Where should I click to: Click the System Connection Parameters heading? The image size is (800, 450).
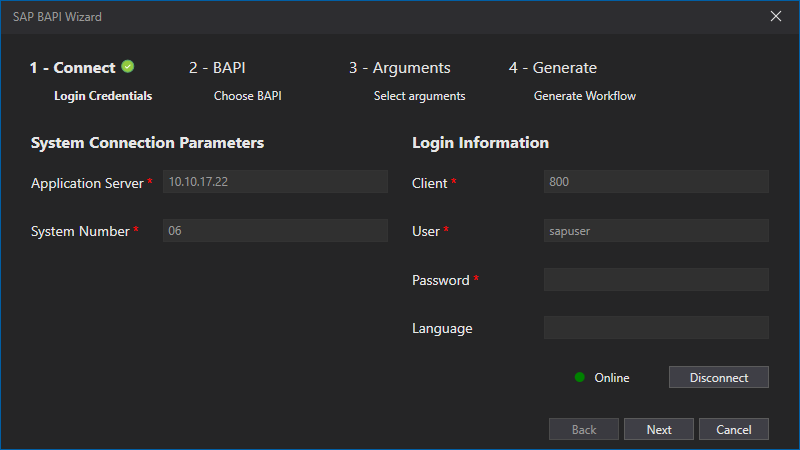(x=147, y=143)
